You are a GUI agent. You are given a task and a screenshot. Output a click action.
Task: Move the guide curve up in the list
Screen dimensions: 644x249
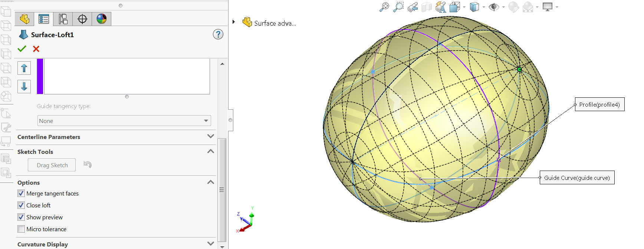tap(24, 68)
